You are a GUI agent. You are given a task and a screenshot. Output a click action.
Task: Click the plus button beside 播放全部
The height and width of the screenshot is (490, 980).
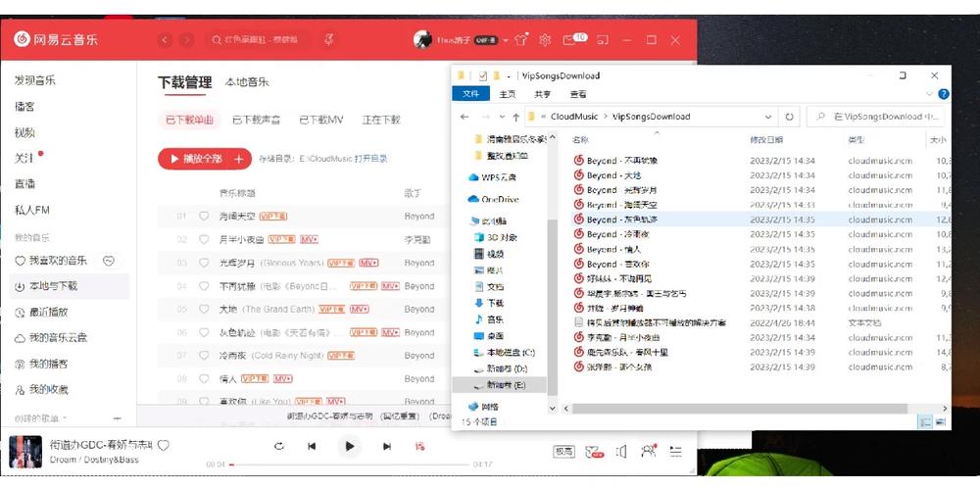[x=239, y=159]
